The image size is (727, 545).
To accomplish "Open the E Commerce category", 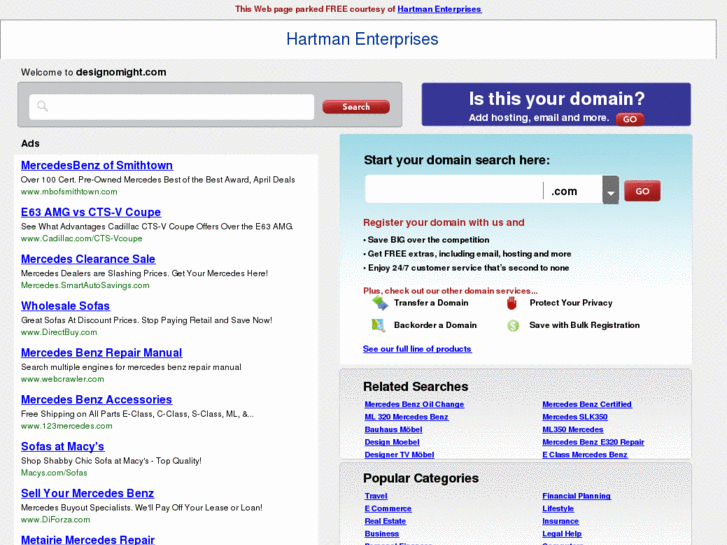I will click(x=388, y=508).
